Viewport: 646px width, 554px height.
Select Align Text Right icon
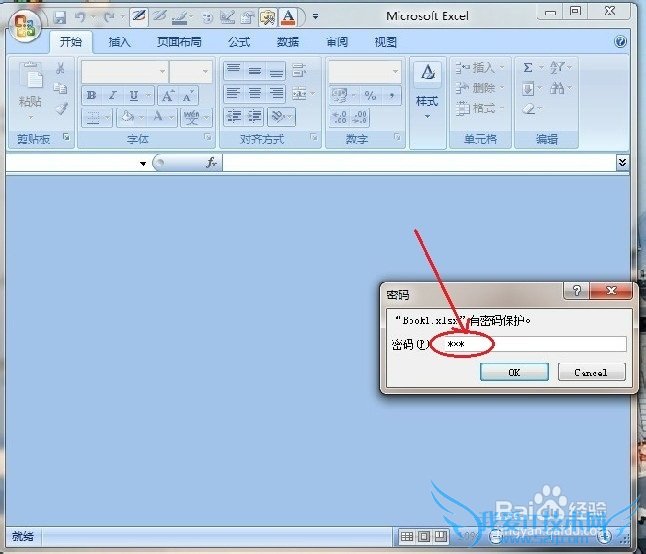(x=276, y=94)
